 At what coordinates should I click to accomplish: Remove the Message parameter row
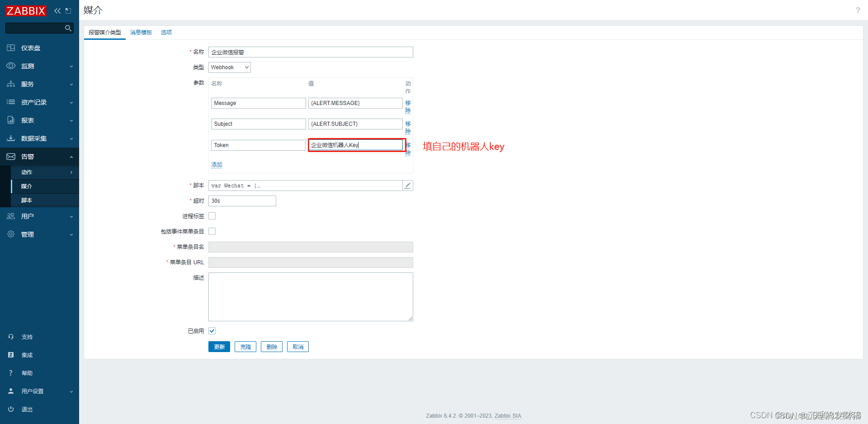(x=408, y=107)
